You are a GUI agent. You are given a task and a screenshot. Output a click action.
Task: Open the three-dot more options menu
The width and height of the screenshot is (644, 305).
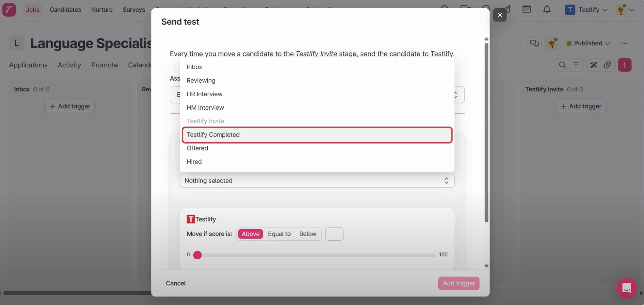tap(624, 43)
